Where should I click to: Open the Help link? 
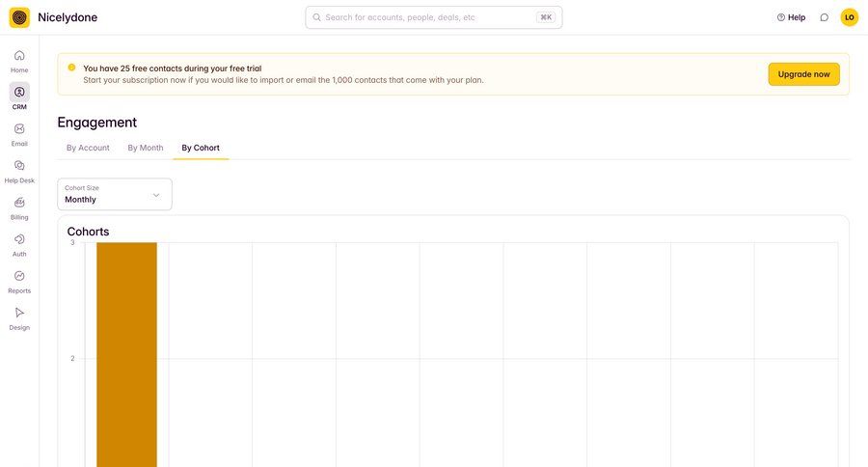791,17
